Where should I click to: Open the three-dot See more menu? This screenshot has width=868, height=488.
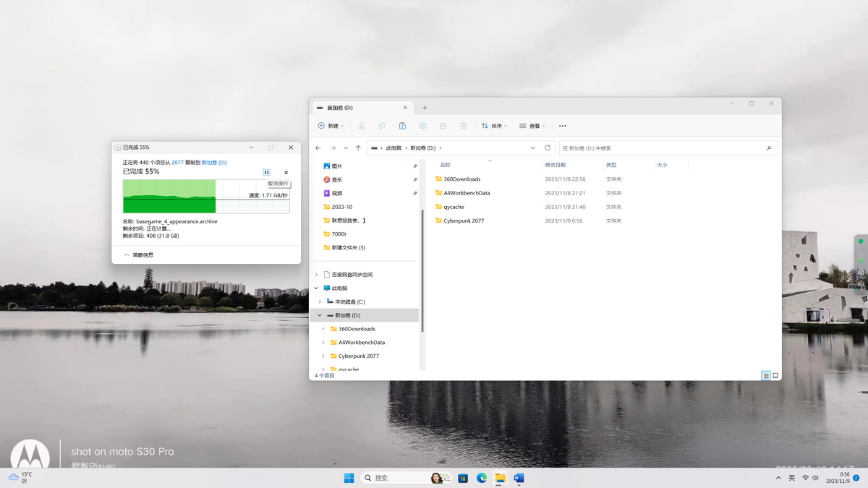[x=563, y=126]
